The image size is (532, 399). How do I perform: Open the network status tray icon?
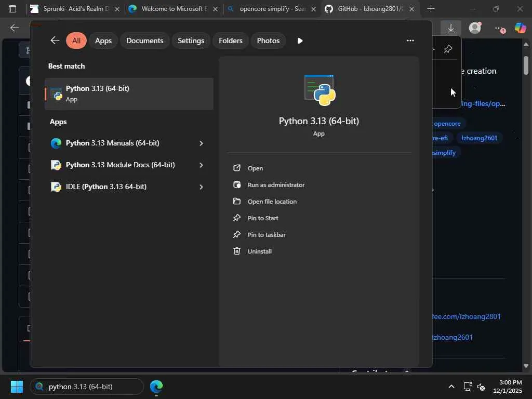(468, 387)
